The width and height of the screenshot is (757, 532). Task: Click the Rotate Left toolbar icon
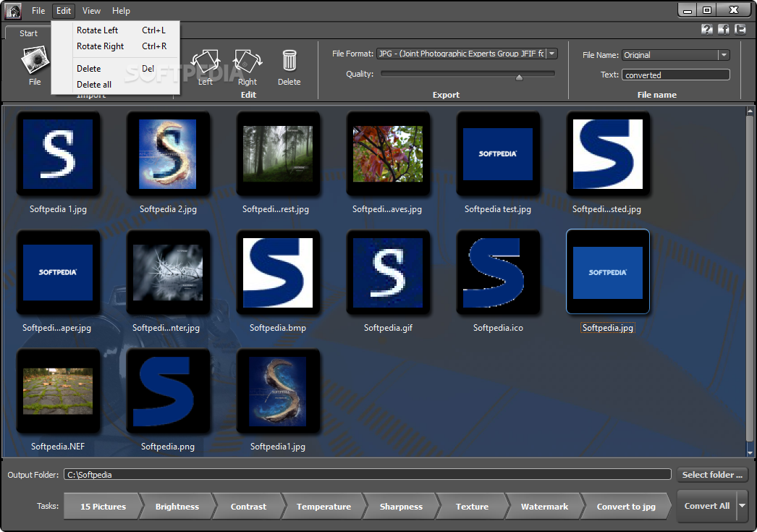point(206,62)
